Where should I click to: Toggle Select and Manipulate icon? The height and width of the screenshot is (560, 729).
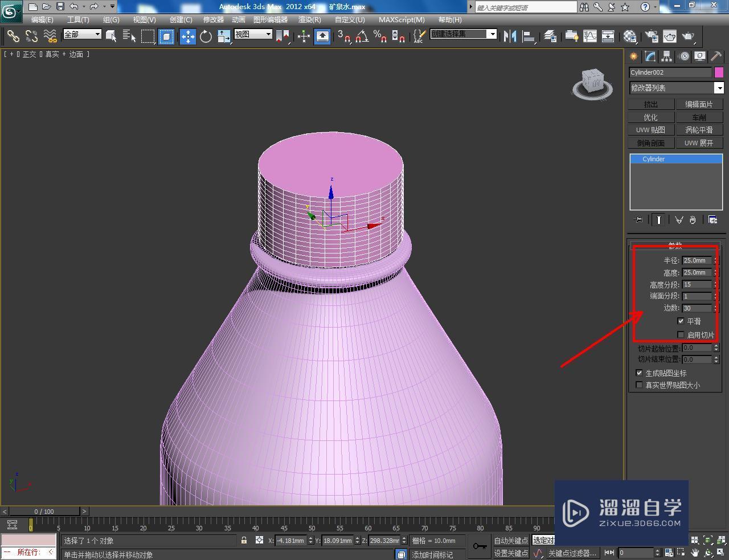(304, 36)
